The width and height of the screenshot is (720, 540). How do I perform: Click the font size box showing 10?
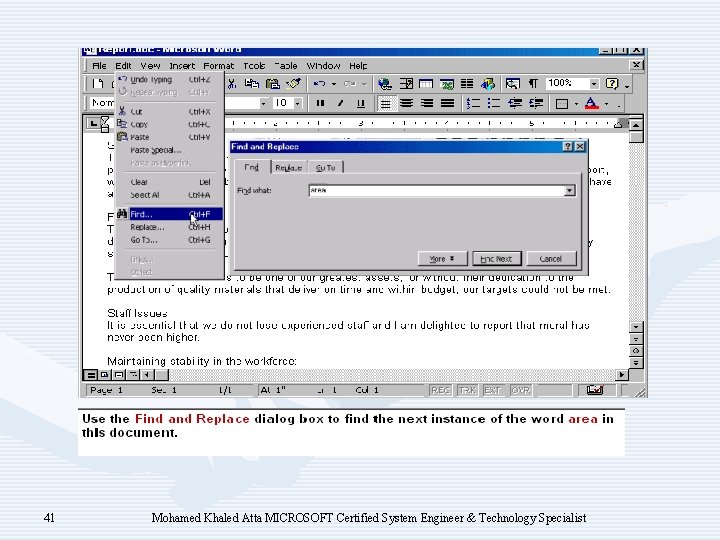[x=282, y=103]
